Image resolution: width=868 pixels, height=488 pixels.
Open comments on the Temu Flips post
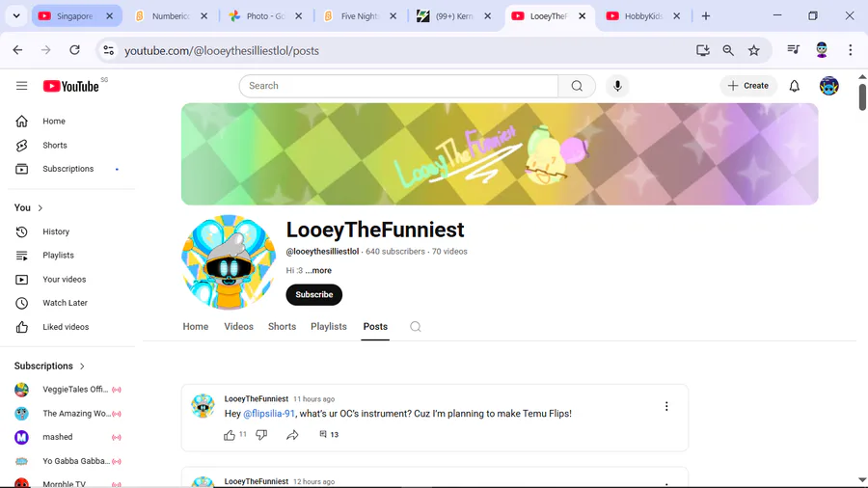pos(329,435)
